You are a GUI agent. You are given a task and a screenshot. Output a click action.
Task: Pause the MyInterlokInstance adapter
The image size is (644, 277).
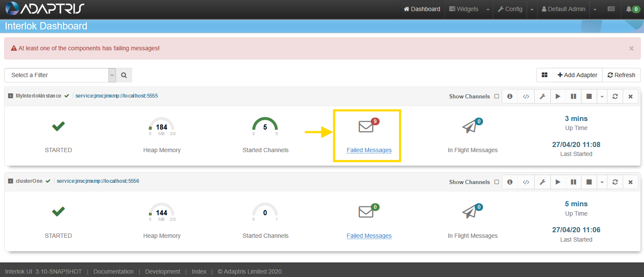[573, 96]
